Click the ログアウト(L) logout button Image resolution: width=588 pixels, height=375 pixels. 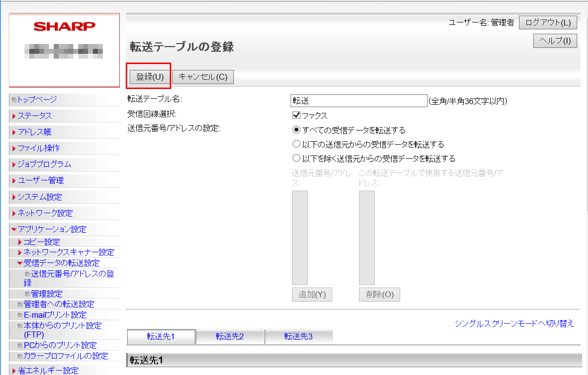coord(548,23)
